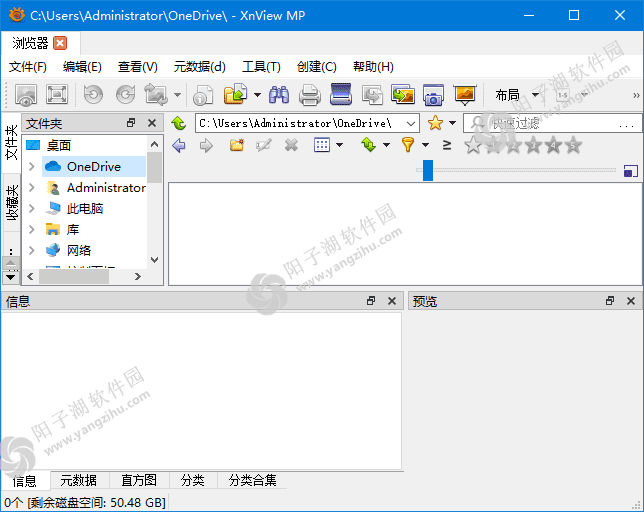Expand the 库 tree node

[x=32, y=229]
